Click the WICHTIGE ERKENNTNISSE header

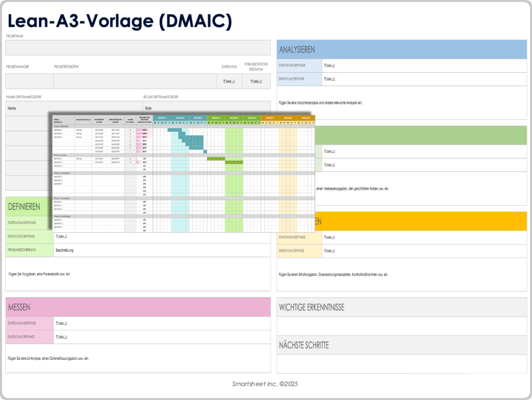402,307
